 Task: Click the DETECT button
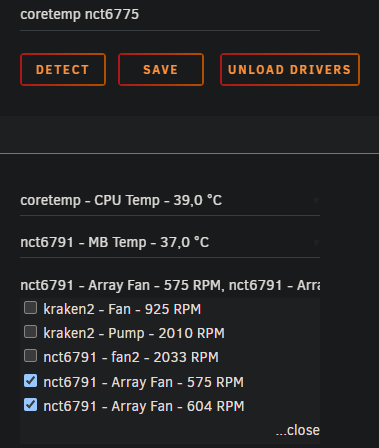click(63, 70)
